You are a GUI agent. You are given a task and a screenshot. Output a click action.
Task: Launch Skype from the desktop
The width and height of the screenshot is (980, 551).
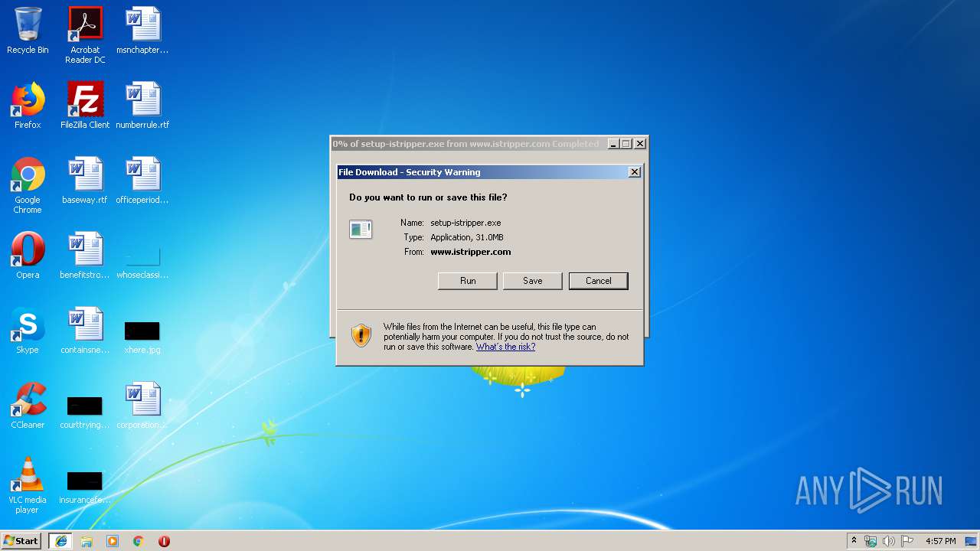[x=28, y=331]
